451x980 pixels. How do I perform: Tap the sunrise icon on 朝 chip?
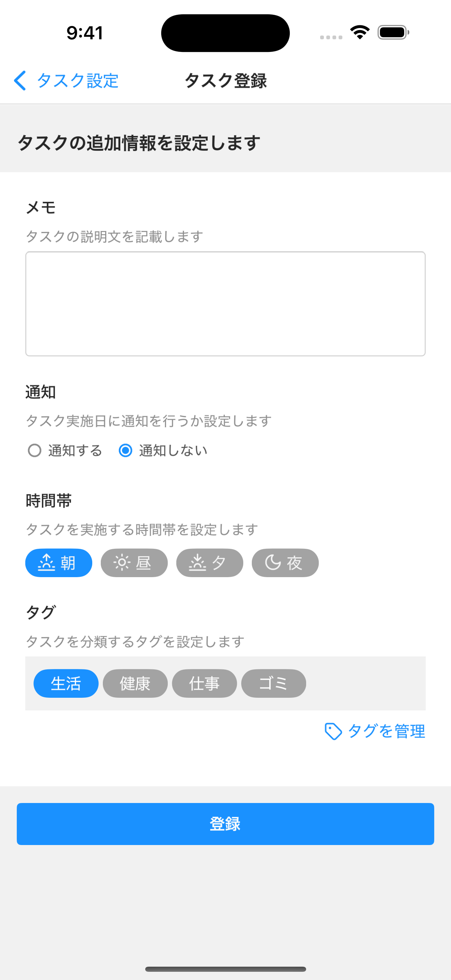(46, 563)
